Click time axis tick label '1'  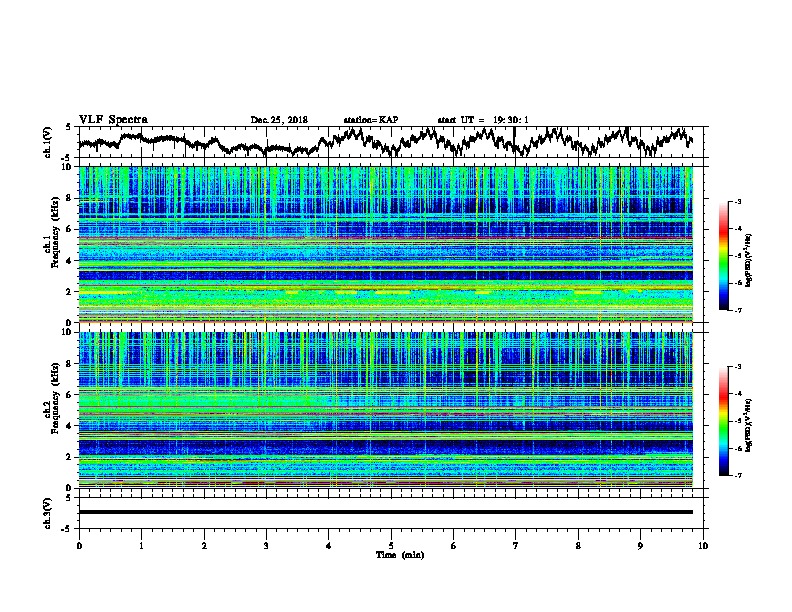pos(141,546)
